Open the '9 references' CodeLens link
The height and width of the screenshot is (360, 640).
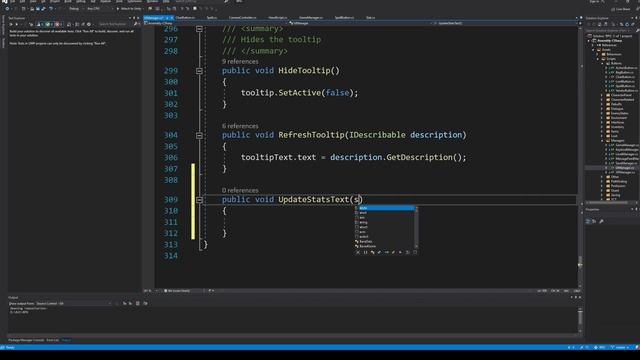240,62
